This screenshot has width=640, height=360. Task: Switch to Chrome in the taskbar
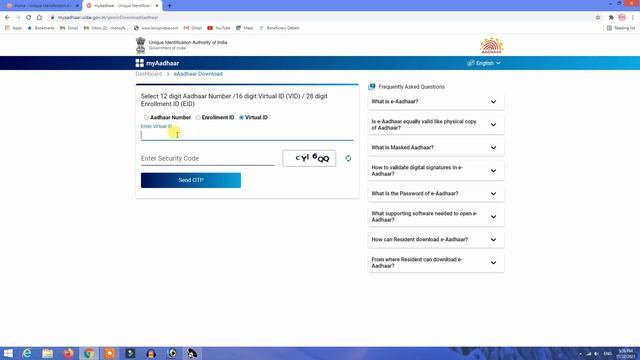tap(89, 353)
